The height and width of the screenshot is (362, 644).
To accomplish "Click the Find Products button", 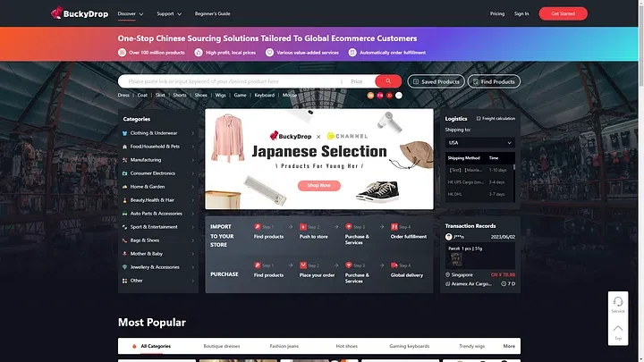I will pyautogui.click(x=494, y=81).
